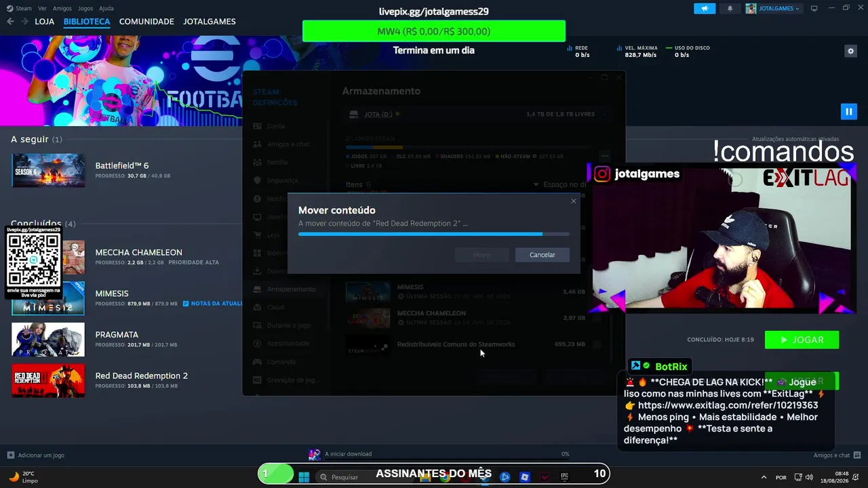Open Epic Games from the taskbar
This screenshot has width=868, height=488.
pyautogui.click(x=564, y=476)
